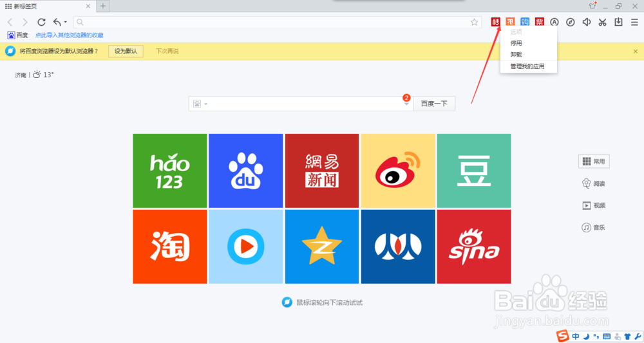The image size is (644, 343).
Task: Select the 音乐 sidebar category
Action: (594, 227)
